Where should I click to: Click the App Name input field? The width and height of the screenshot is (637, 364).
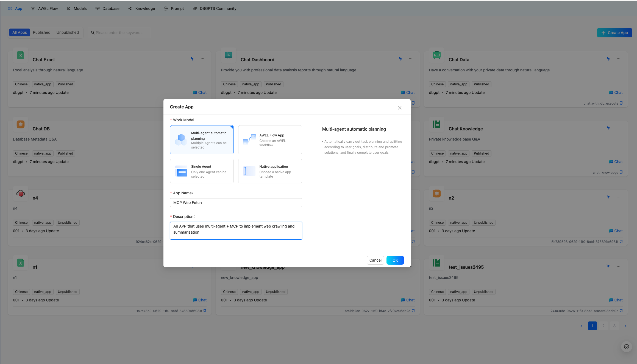(x=236, y=202)
